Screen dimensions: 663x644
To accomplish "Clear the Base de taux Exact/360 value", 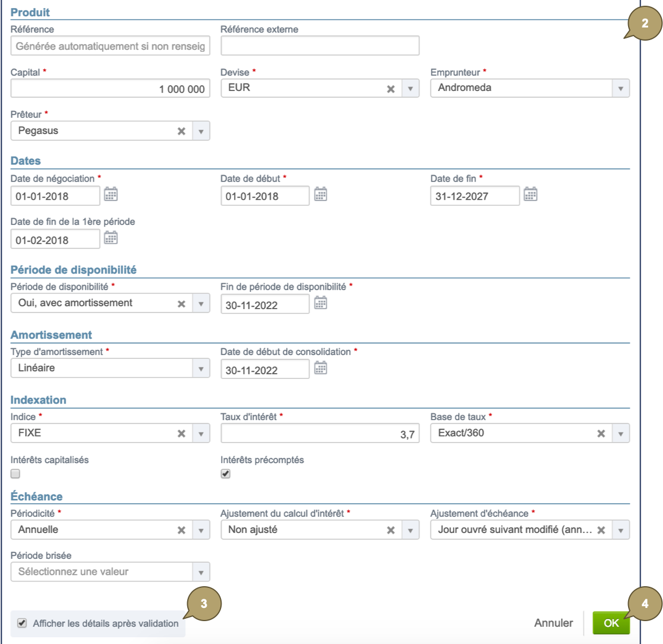I will 601,433.
